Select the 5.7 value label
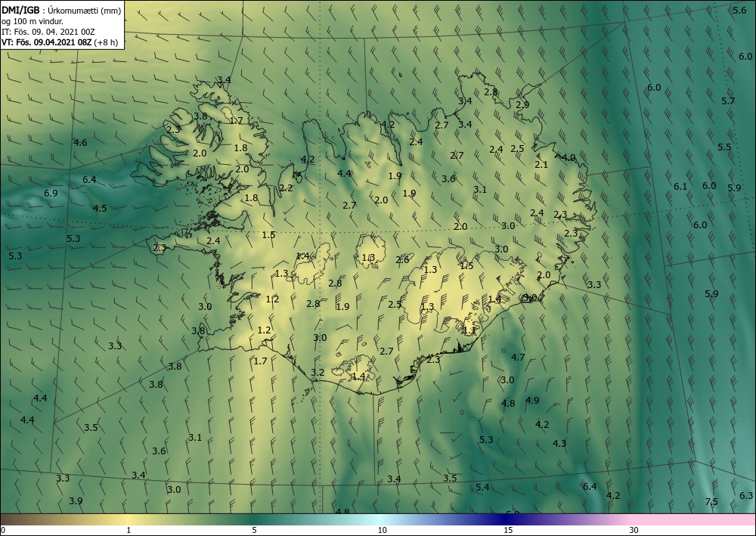Viewport: 756px width, 536px height. coord(728,101)
